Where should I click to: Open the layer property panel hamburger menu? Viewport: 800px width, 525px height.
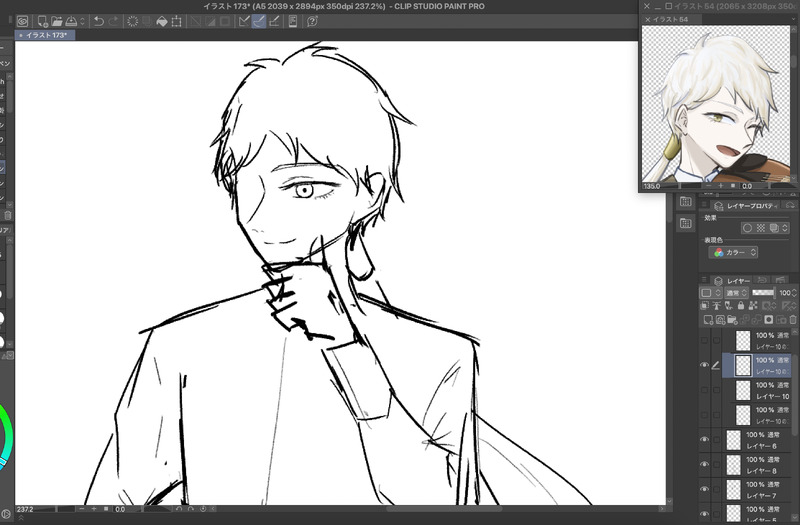point(704,205)
